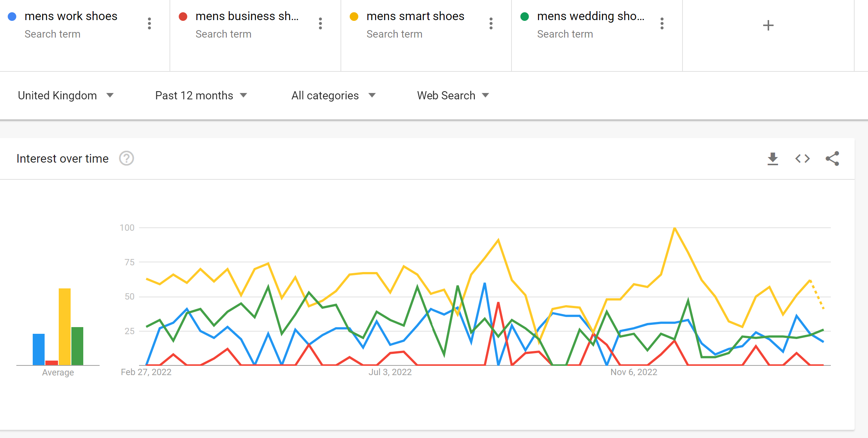The width and height of the screenshot is (868, 438).
Task: Share the Interest over time chart
Action: 832,159
